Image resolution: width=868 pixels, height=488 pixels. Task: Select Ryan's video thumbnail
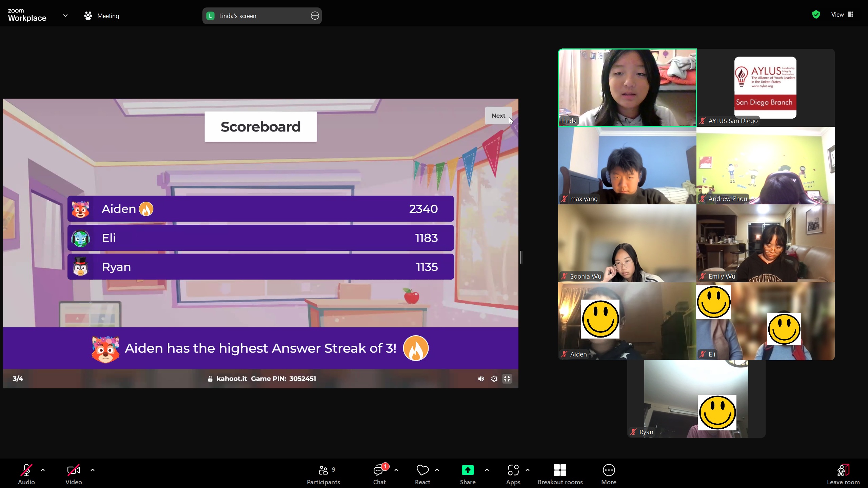(x=696, y=399)
